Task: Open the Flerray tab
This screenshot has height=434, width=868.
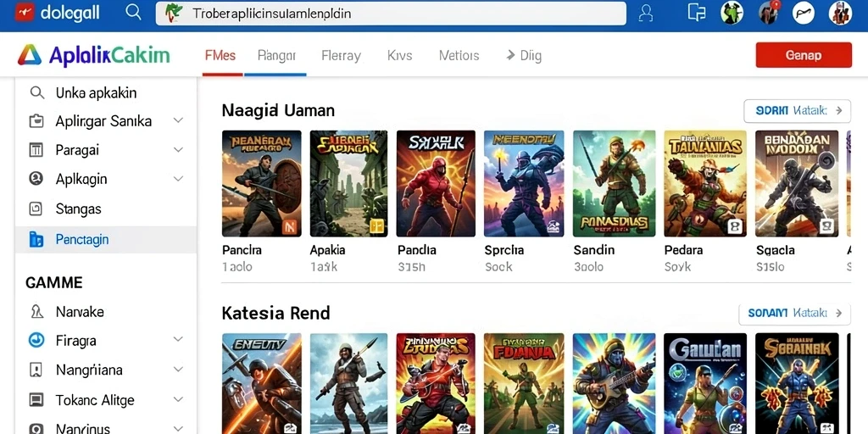Action: 341,55
